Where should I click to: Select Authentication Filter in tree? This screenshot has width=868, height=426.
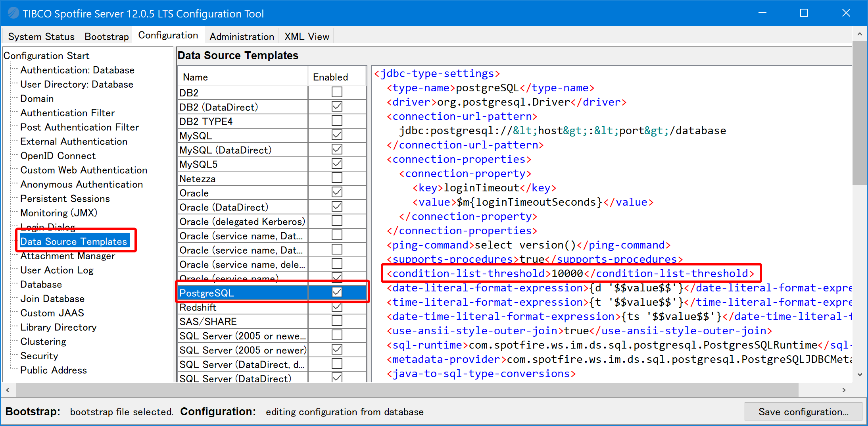point(67,113)
